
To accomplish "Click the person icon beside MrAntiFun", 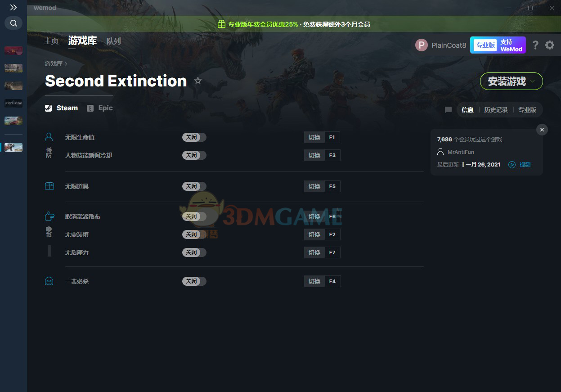I will (x=440, y=152).
